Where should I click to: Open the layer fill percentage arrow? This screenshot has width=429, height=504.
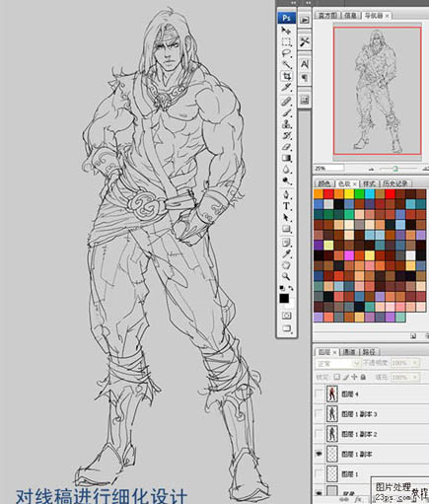pos(415,377)
